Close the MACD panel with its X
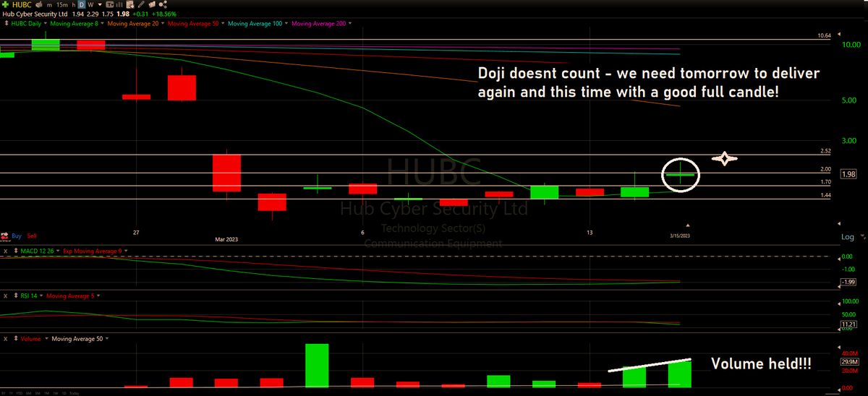 (x=6, y=251)
